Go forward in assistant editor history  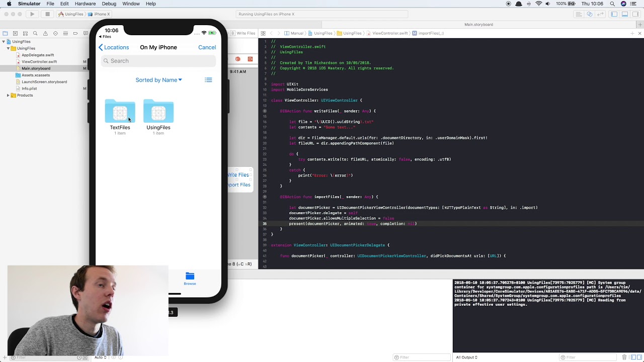pyautogui.click(x=279, y=33)
